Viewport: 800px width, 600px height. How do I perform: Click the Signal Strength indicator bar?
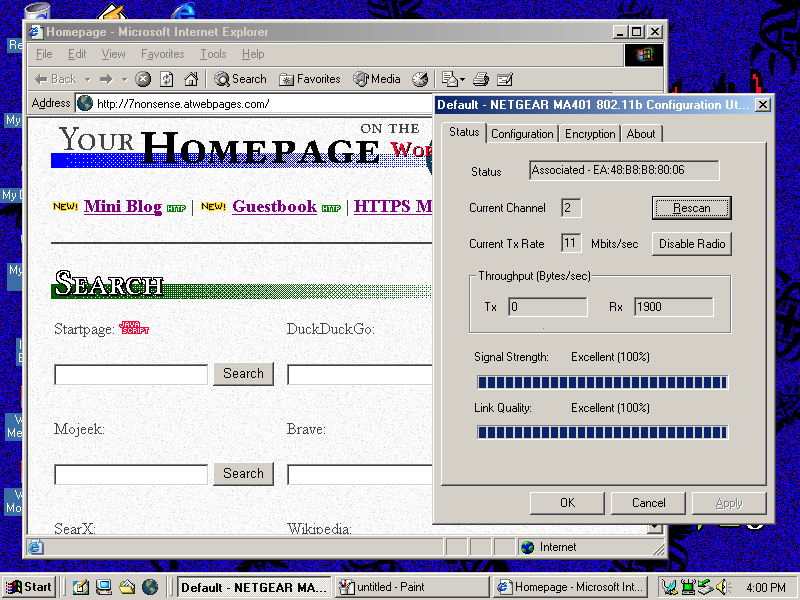click(601, 381)
